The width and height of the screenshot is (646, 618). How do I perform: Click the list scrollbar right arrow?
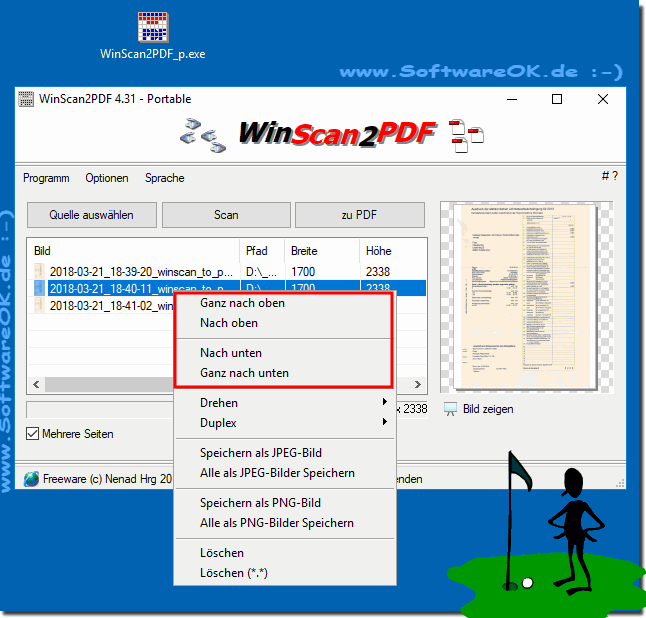coord(418,384)
